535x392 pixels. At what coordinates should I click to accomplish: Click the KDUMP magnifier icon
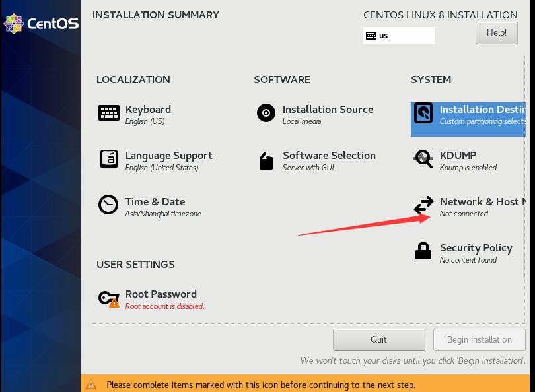click(x=423, y=159)
